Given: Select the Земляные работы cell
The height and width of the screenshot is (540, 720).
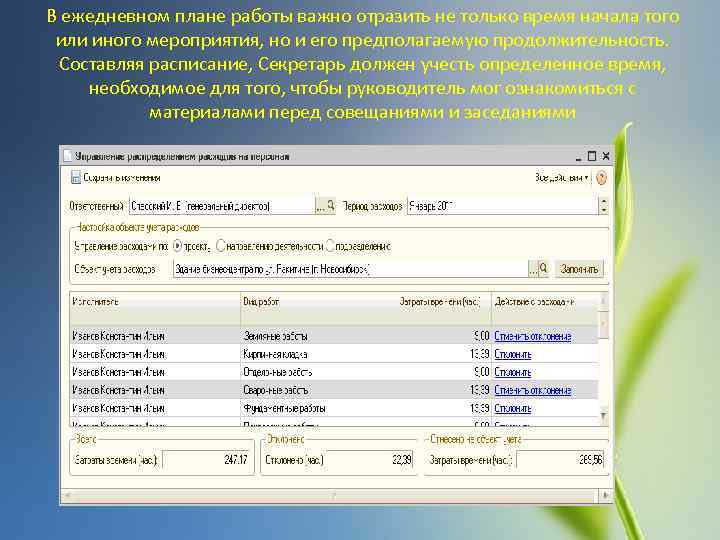Looking at the screenshot, I should [319, 336].
